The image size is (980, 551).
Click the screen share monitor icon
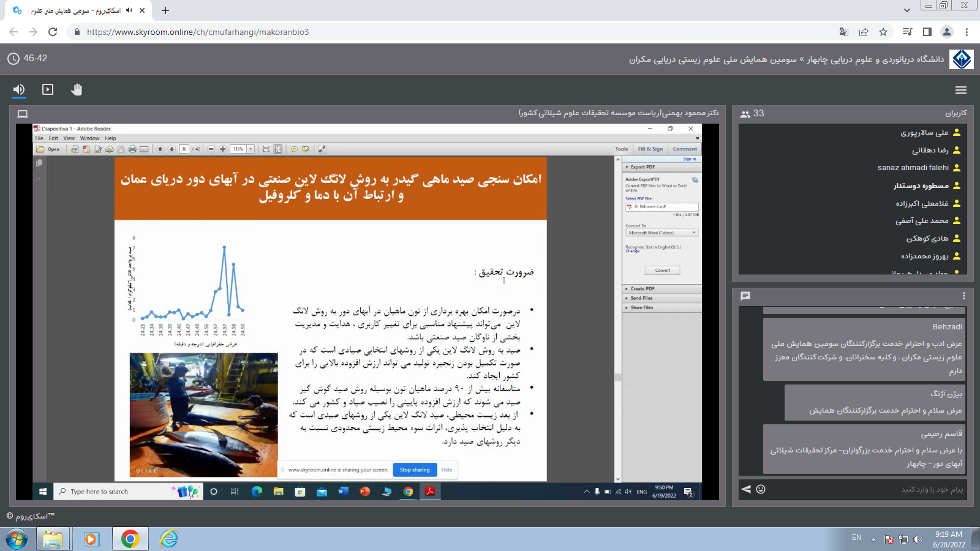coord(23,114)
